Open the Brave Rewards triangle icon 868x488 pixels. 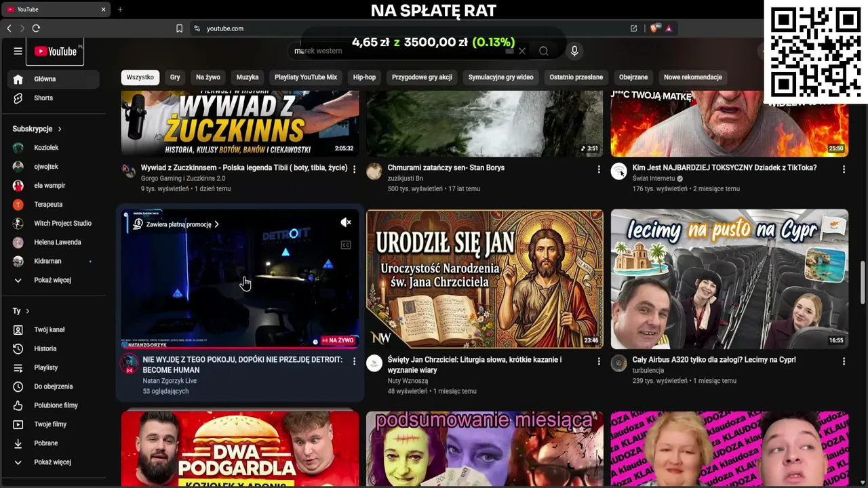(669, 28)
